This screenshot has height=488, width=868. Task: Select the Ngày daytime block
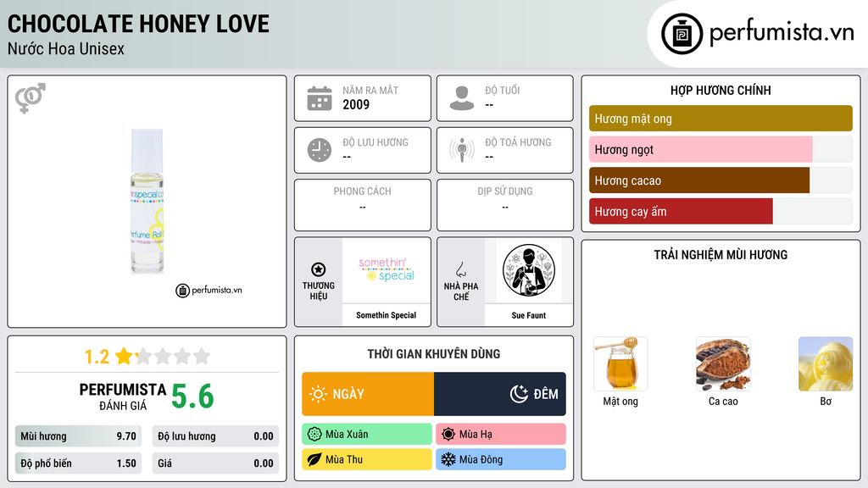coord(368,394)
